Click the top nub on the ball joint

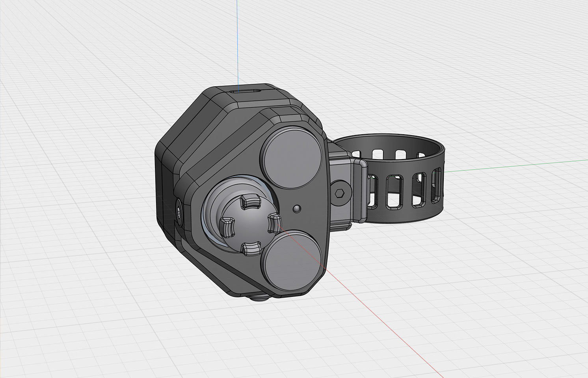point(250,202)
